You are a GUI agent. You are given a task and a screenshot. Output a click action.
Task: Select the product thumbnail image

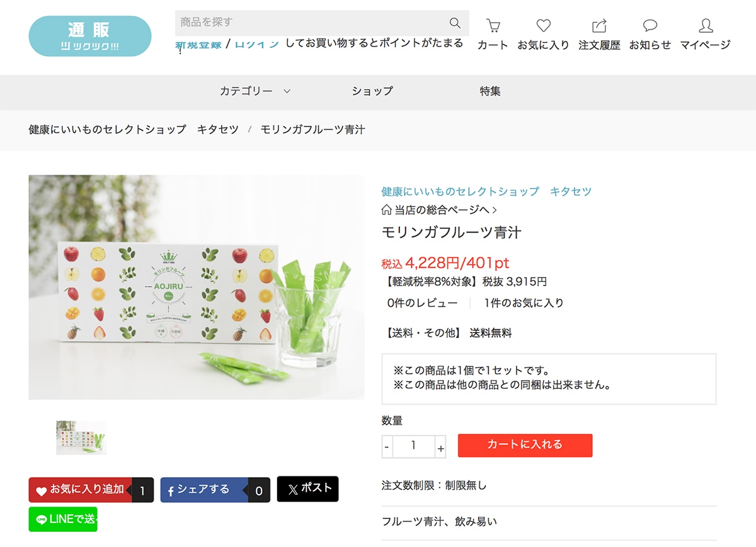[81, 437]
